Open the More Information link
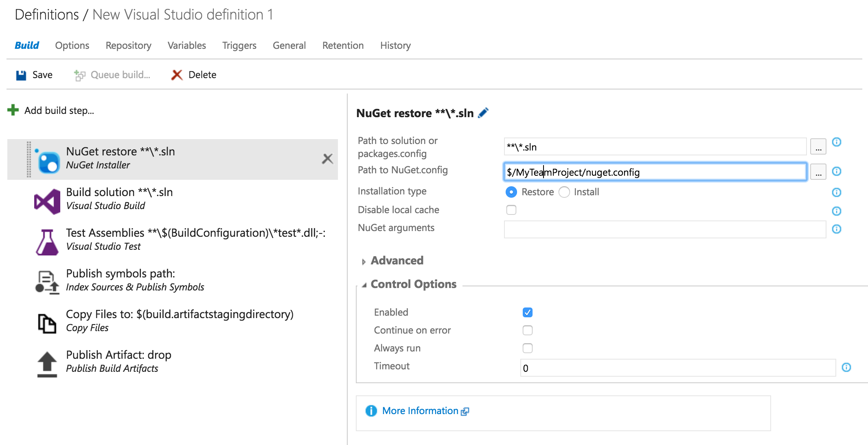This screenshot has height=445, width=868. pos(420,411)
